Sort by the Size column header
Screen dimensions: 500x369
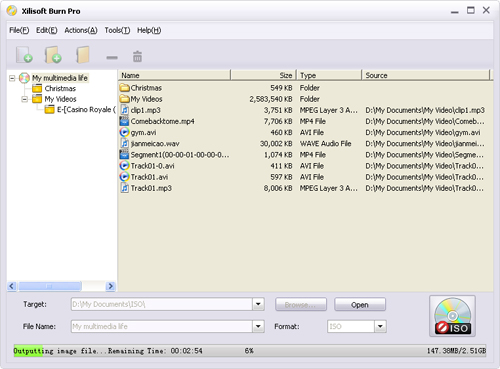click(263, 75)
